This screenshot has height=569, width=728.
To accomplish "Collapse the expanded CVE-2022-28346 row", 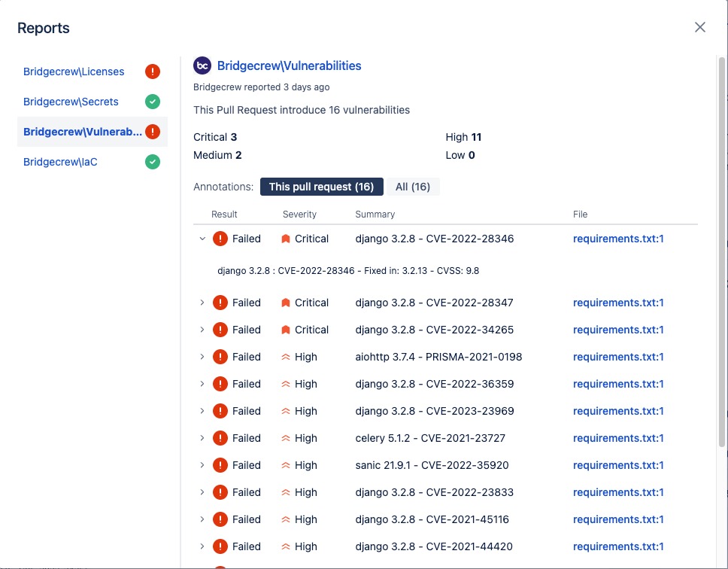I will 202,239.
